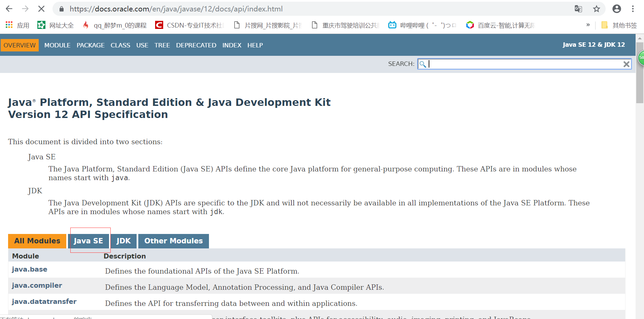
Task: Open the bilibili bookmark
Action: (422, 25)
